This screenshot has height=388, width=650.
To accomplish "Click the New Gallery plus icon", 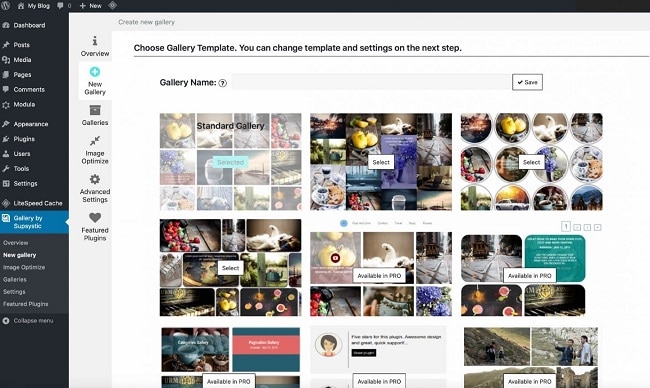I will pos(95,72).
